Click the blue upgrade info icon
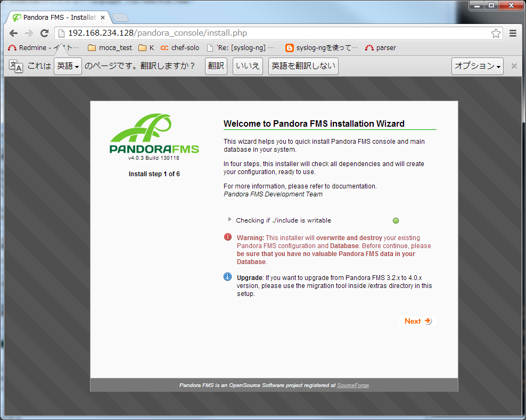The image size is (526, 420). [x=228, y=277]
